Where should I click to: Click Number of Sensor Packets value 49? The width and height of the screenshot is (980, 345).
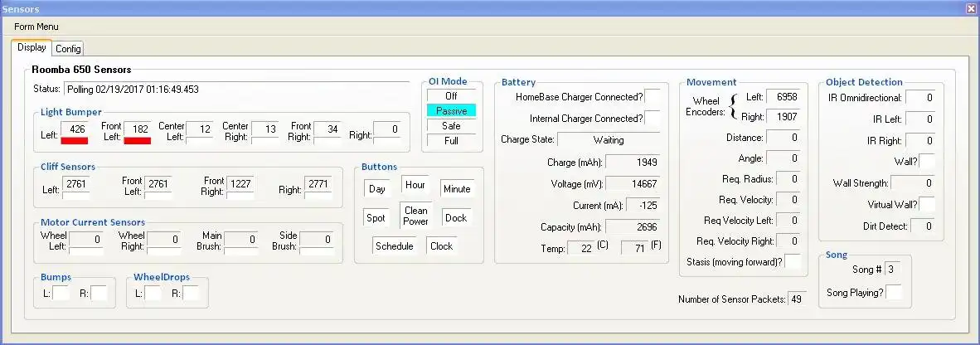coord(796,299)
